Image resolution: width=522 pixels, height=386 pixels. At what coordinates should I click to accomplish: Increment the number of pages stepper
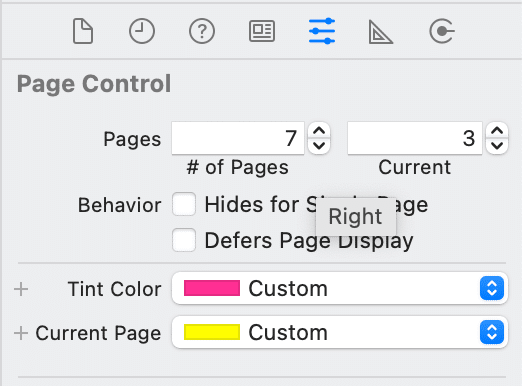[319, 131]
